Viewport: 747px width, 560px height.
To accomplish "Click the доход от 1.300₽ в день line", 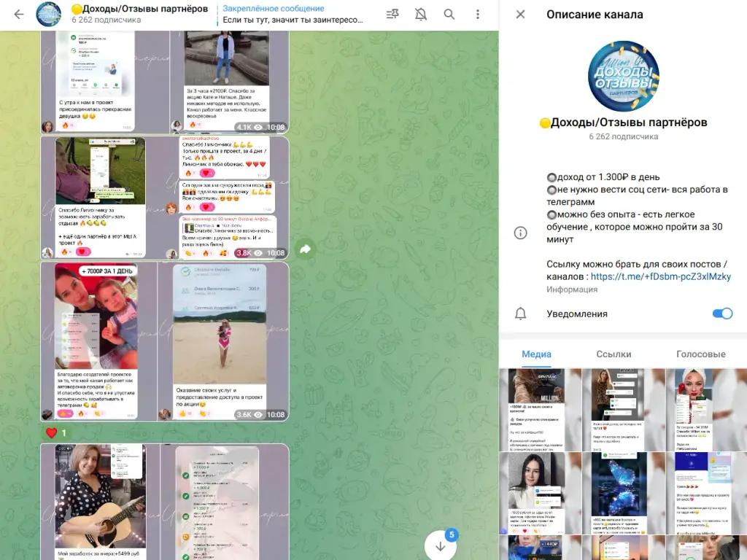I will pyautogui.click(x=603, y=177).
